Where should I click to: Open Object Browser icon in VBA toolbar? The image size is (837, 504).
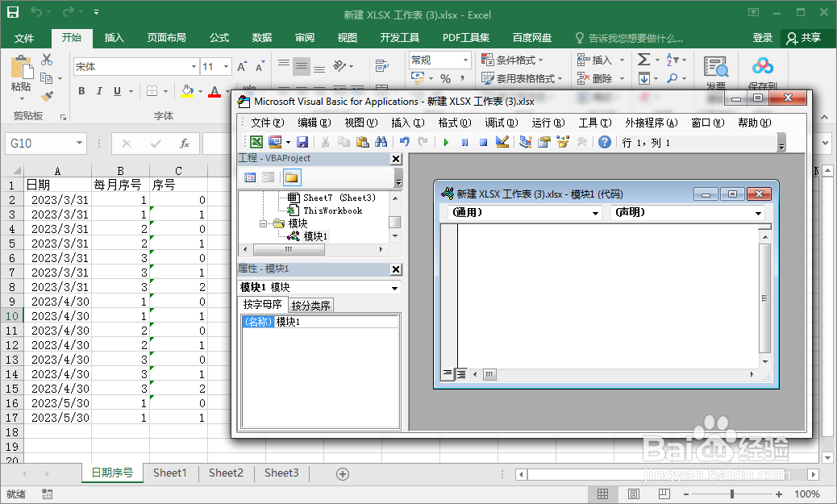pos(563,142)
